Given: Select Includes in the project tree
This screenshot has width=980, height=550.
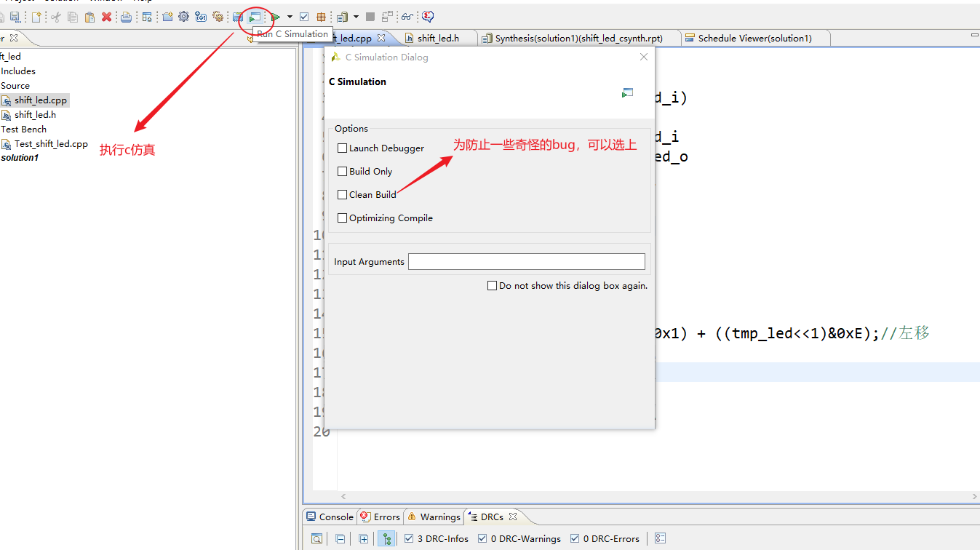Looking at the screenshot, I should pos(18,71).
